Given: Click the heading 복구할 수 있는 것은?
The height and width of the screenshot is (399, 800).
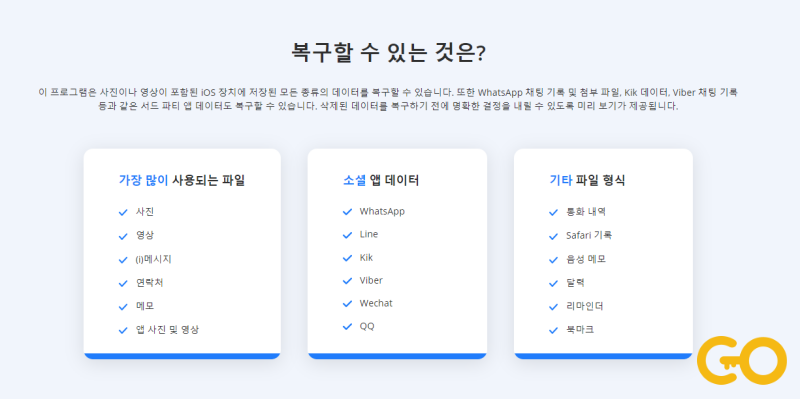Looking at the screenshot, I should [388, 53].
